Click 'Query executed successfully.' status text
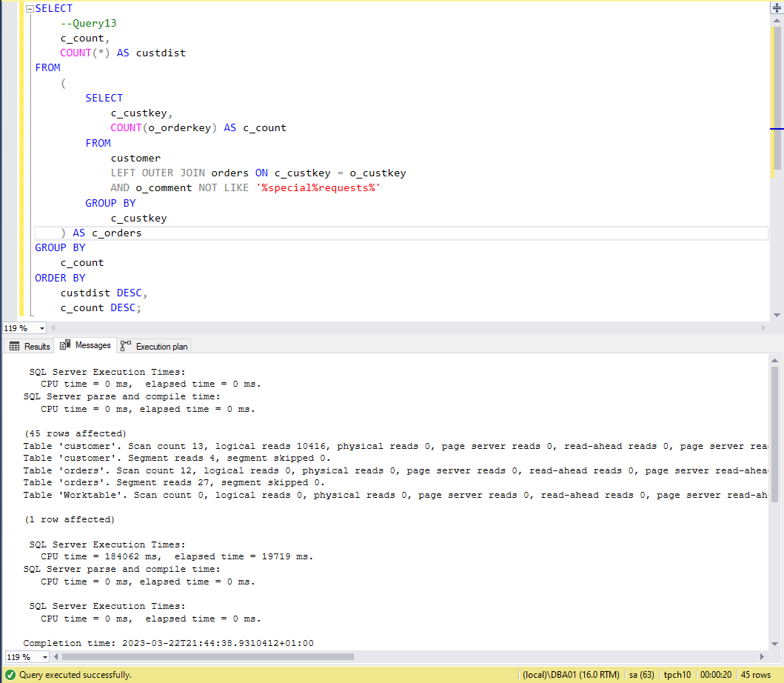Image resolution: width=784 pixels, height=683 pixels. [x=75, y=675]
